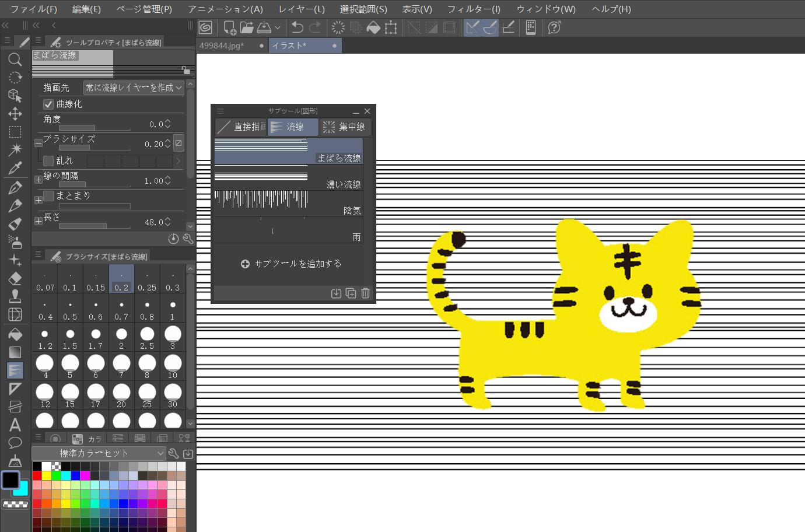
Task: Toggle Snap to grid
Action: coord(508,27)
